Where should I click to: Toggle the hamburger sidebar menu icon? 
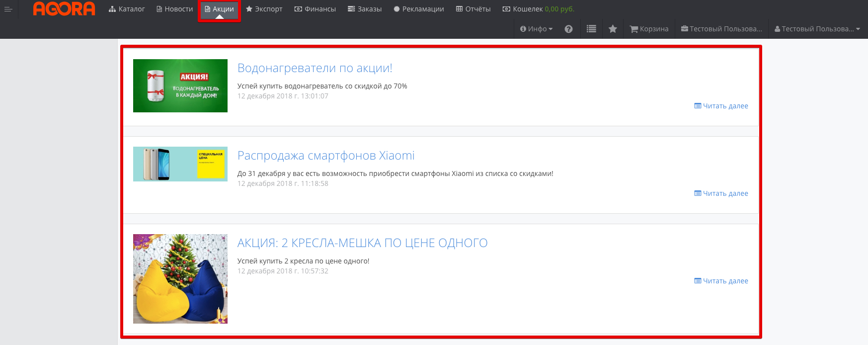point(8,9)
